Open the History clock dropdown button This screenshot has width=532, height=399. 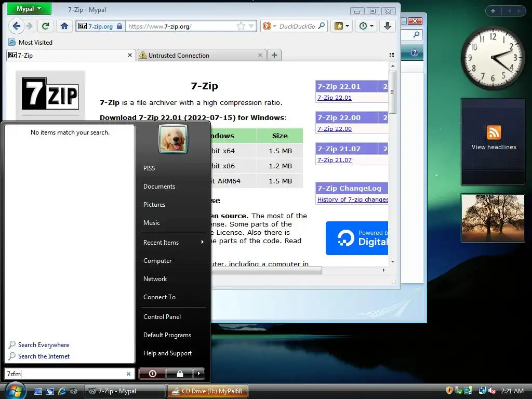(366, 26)
